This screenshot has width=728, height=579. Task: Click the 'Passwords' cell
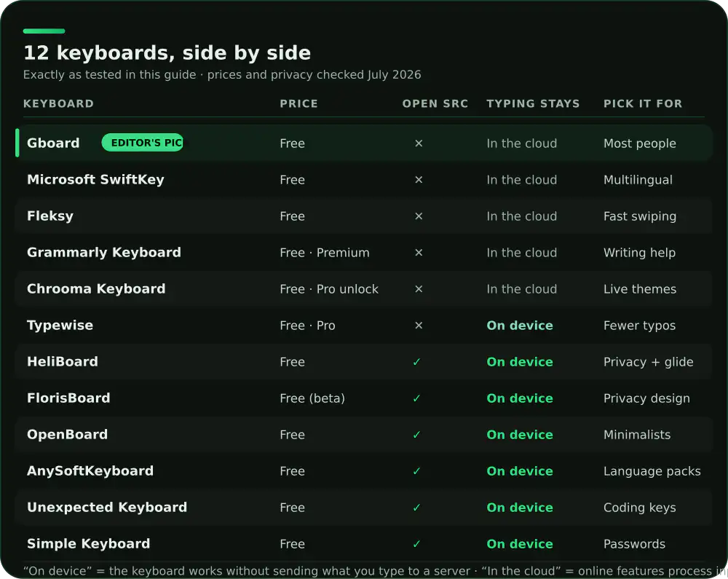[634, 544]
